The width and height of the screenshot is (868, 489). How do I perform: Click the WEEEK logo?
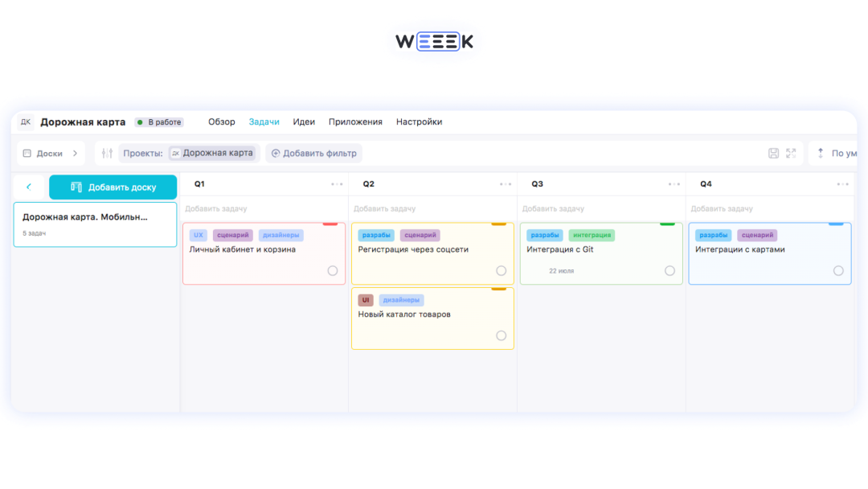point(434,42)
